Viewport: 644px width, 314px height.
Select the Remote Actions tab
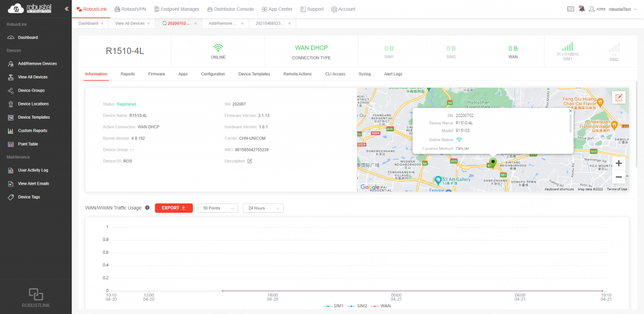297,74
